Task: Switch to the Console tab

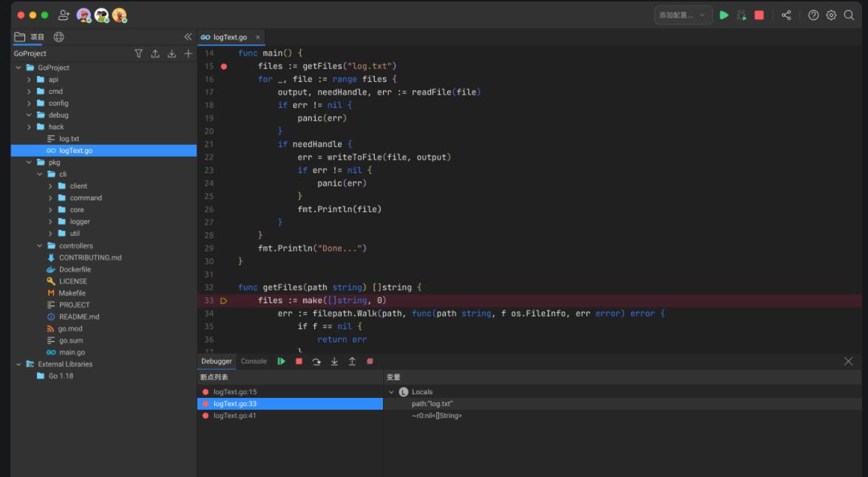Action: (x=254, y=362)
